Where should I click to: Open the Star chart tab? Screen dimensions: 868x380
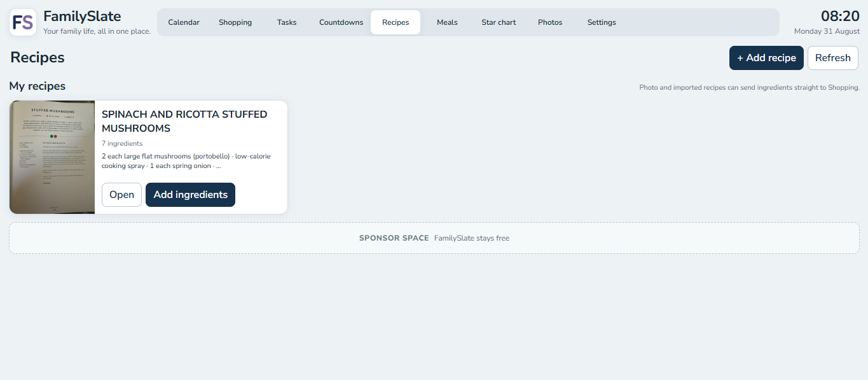coord(499,22)
